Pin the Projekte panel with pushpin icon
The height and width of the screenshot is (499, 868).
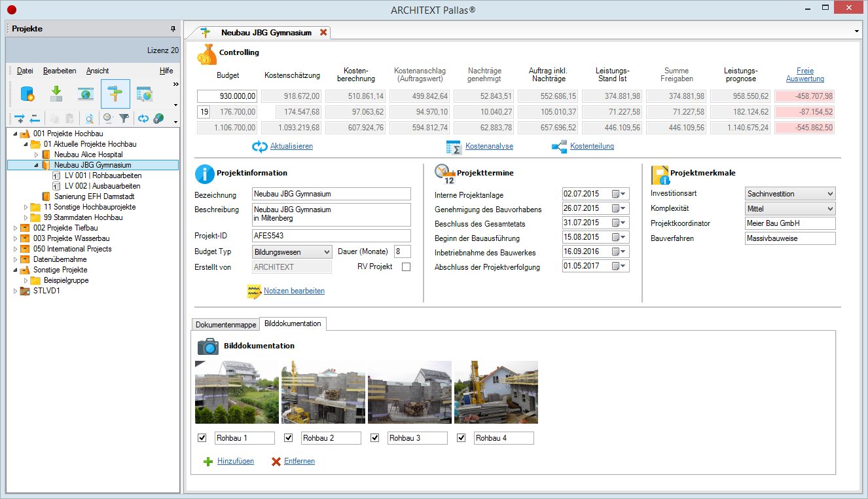pos(173,29)
